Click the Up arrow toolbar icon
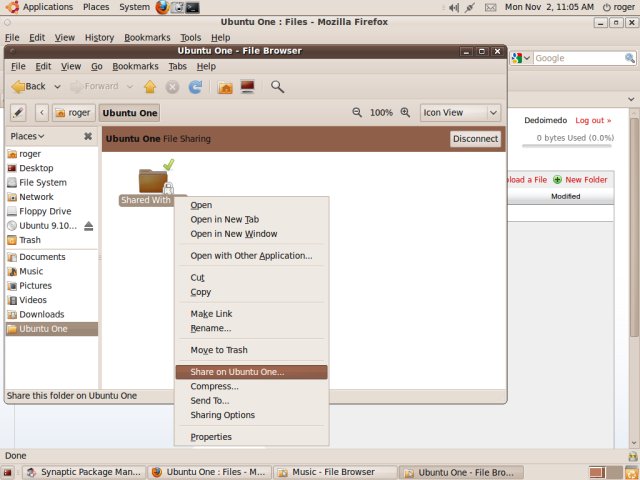Image resolution: width=640 pixels, height=480 pixels. point(150,87)
